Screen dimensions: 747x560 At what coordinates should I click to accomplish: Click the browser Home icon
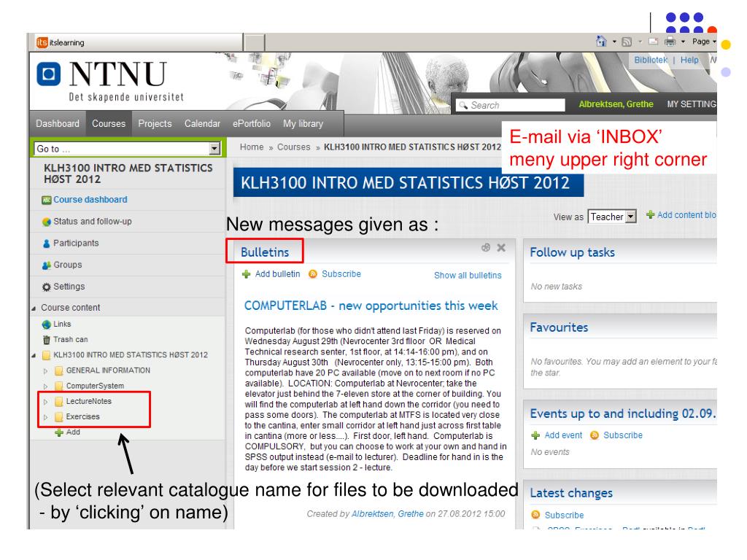pyautogui.click(x=602, y=42)
